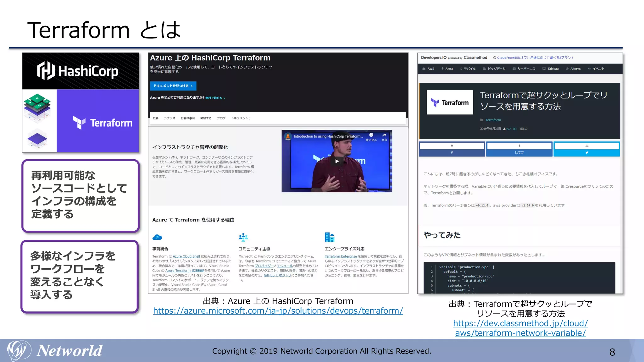Click the Twitter share button
The height and width of the screenshot is (362, 644).
pos(587,149)
